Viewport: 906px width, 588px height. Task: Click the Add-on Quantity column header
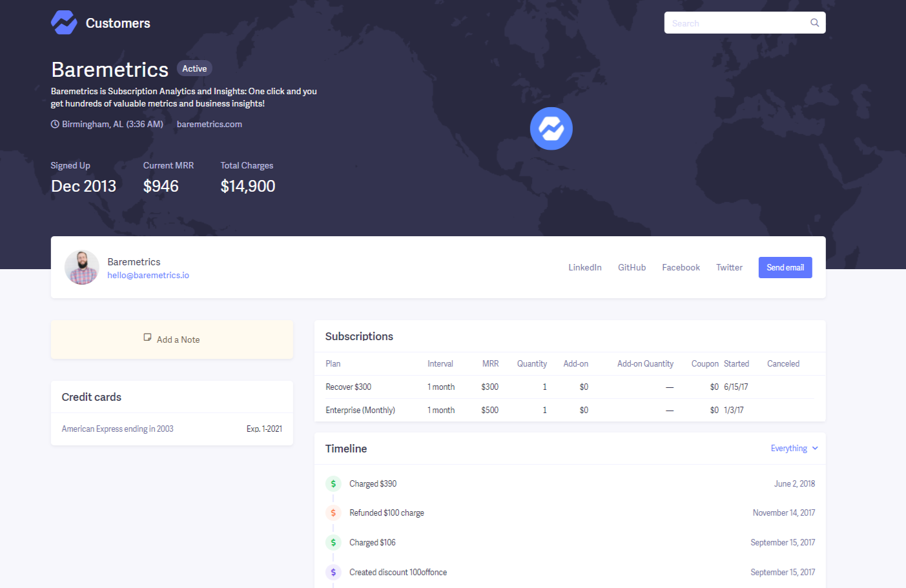point(645,363)
